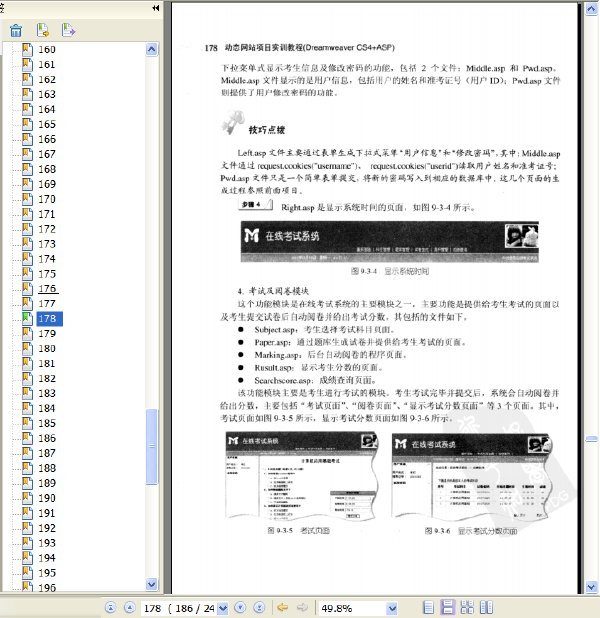
Task: Select bookmark 177
Action: (x=47, y=303)
